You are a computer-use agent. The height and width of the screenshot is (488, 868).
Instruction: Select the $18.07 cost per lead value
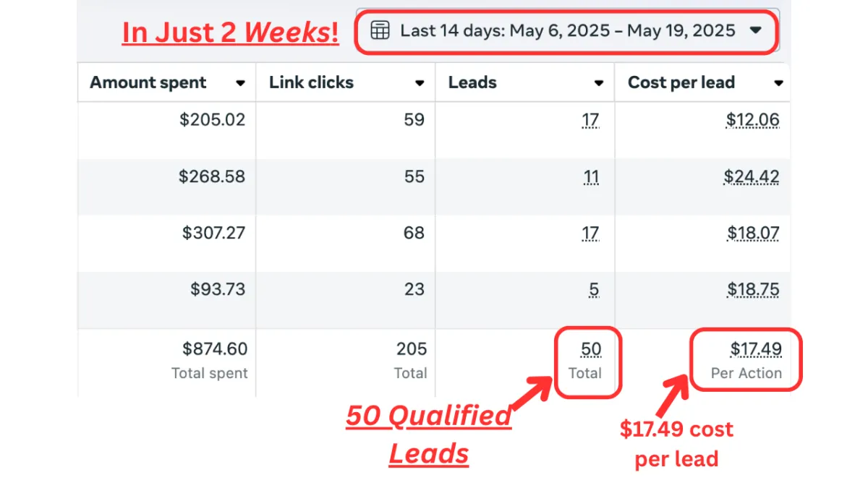[x=754, y=234]
